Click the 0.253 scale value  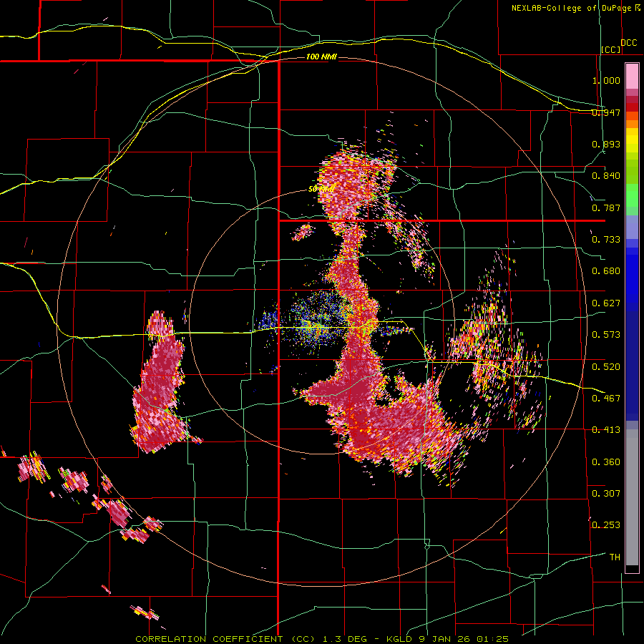tap(606, 525)
